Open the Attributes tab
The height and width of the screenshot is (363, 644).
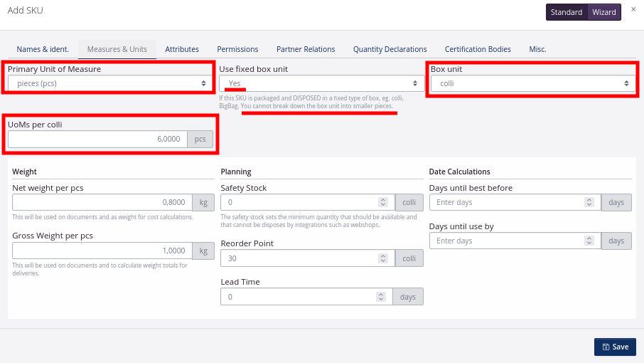182,49
